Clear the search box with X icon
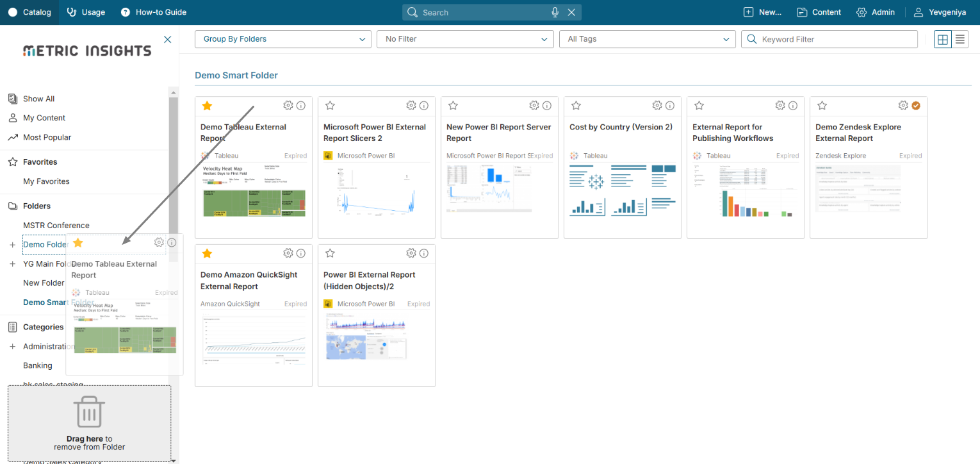980x464 pixels. point(571,12)
